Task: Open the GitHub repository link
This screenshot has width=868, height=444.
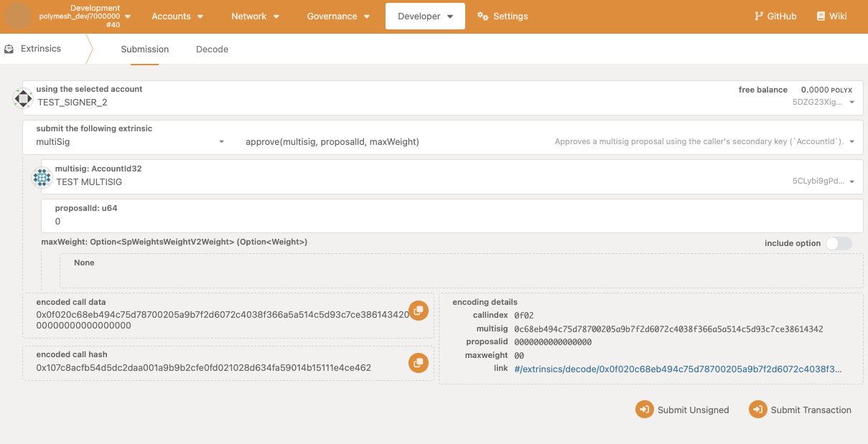Action: [x=775, y=16]
